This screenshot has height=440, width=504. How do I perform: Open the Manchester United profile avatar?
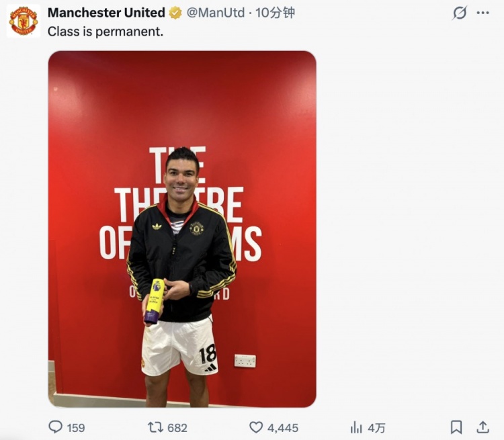click(x=24, y=21)
